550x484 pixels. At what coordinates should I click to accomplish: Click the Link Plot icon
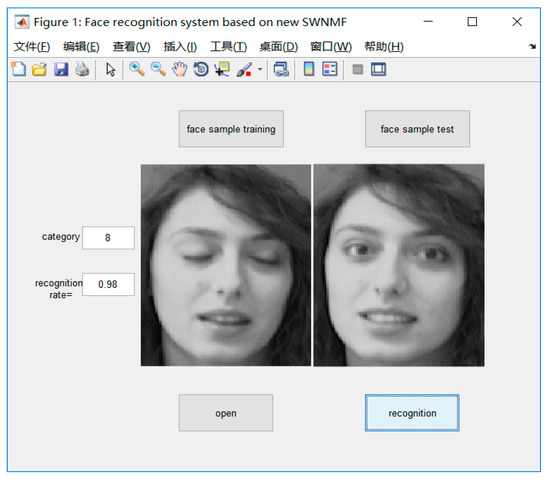[x=281, y=69]
